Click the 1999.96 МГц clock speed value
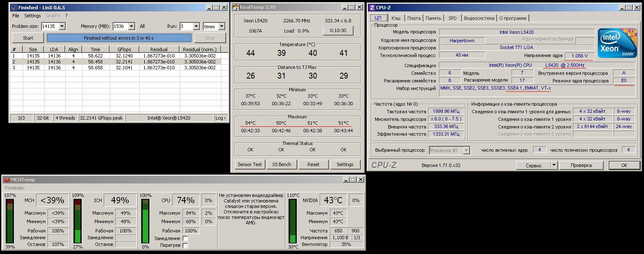 click(445, 112)
